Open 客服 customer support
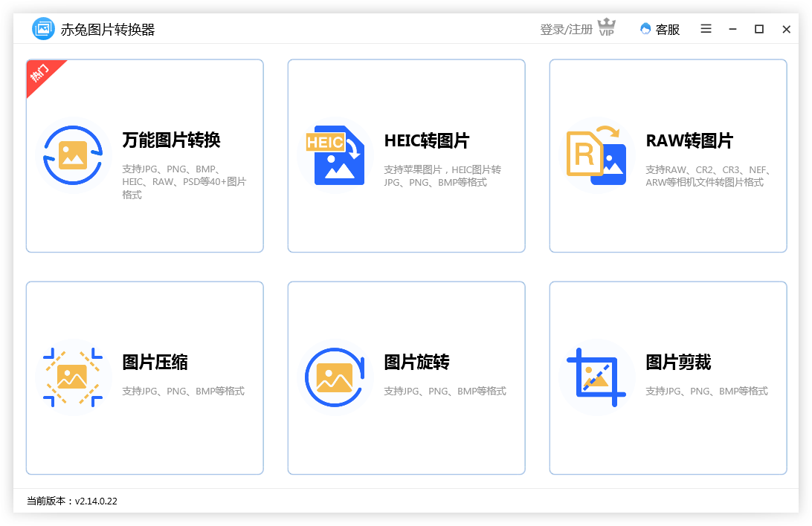 pyautogui.click(x=660, y=30)
